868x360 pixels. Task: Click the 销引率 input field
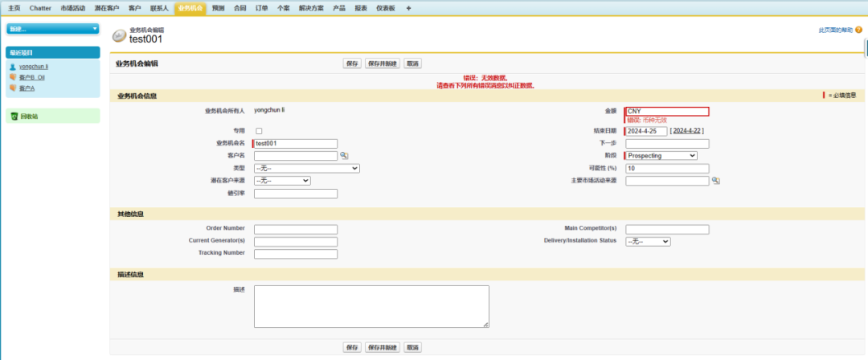296,194
